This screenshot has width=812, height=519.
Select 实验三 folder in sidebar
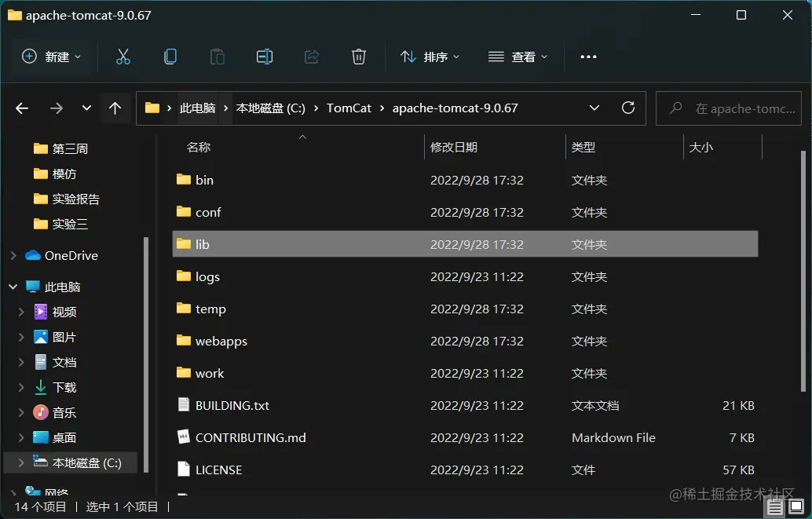[x=61, y=224]
